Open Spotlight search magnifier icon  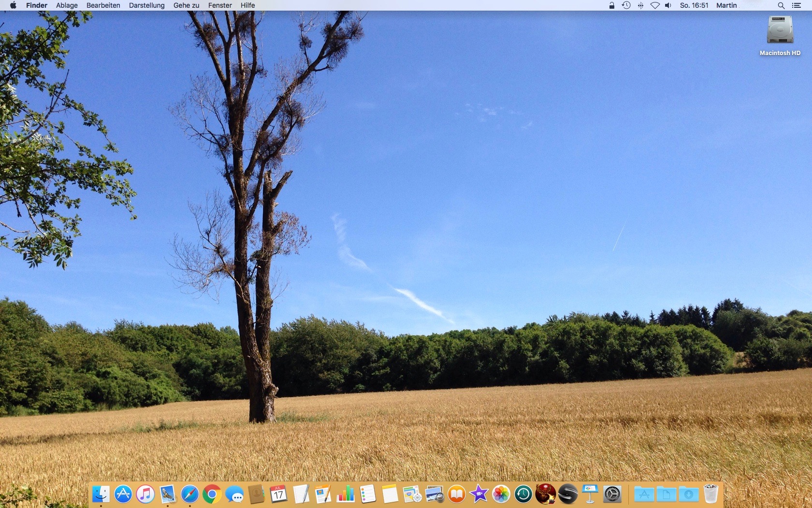[x=781, y=5]
